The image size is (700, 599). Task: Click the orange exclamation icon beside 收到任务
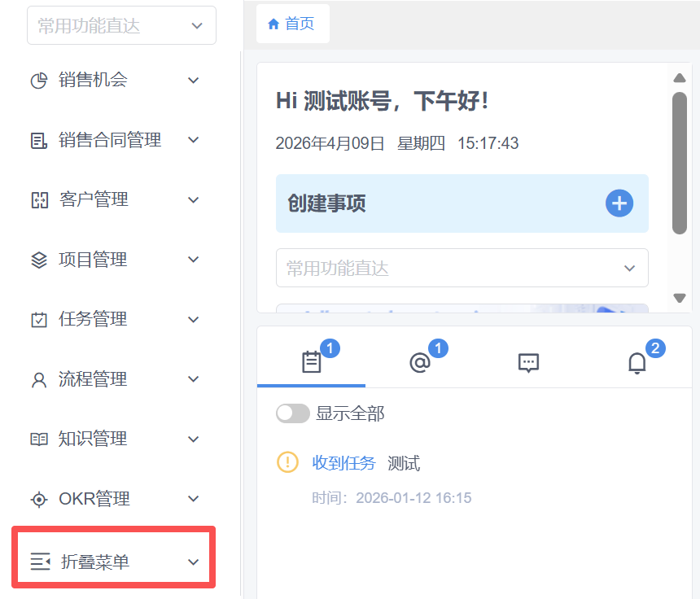click(287, 462)
